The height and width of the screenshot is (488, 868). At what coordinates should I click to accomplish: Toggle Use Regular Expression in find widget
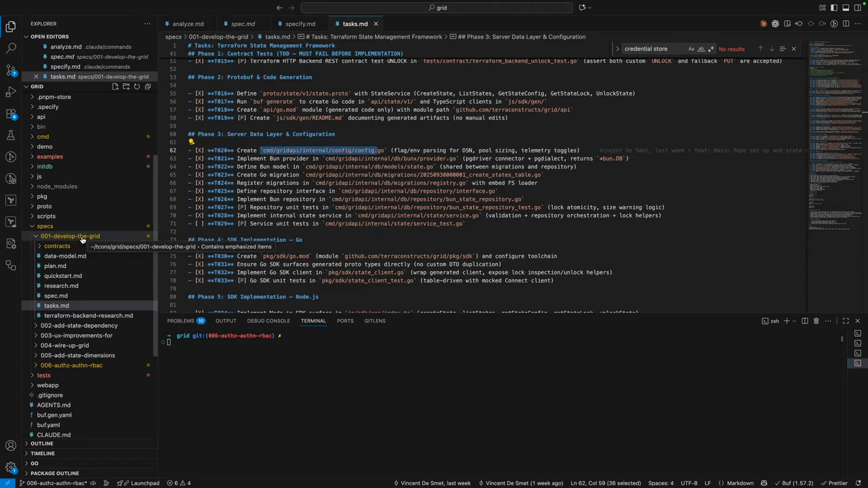pyautogui.click(x=711, y=49)
